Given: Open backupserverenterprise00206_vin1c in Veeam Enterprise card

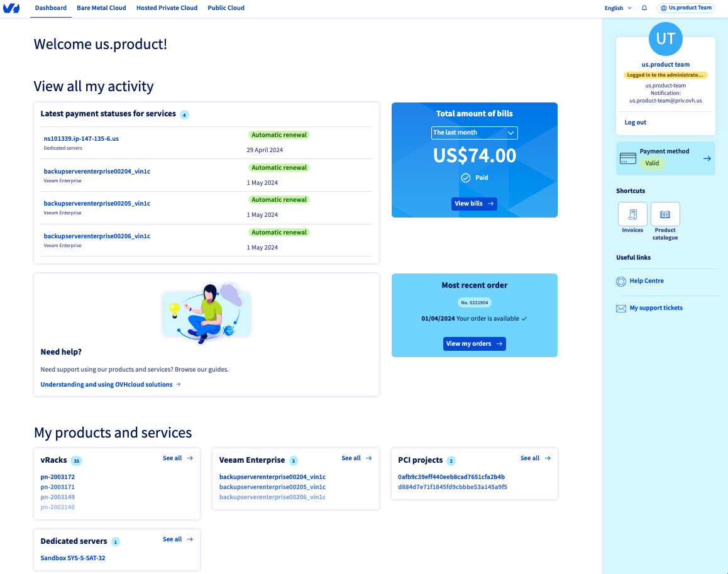Looking at the screenshot, I should (273, 497).
